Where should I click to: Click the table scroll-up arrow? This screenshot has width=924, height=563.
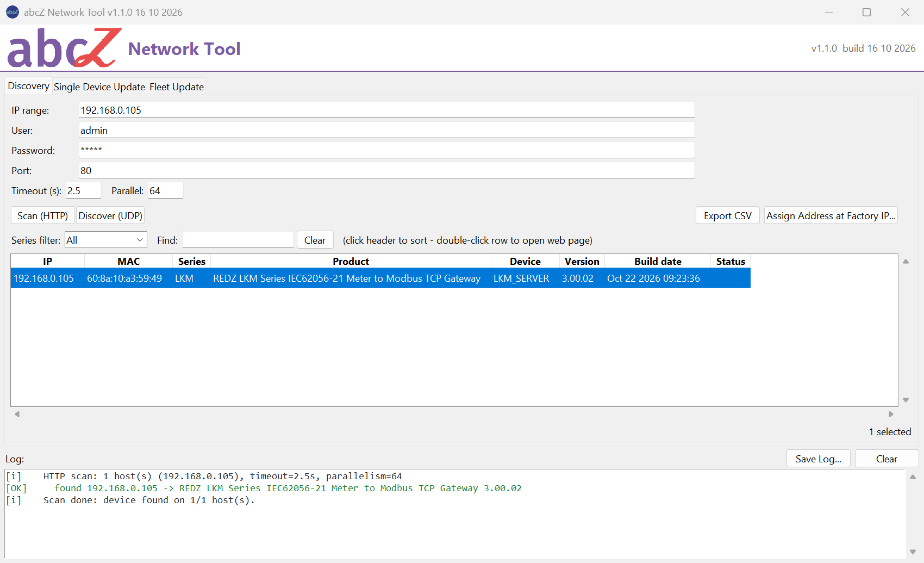coord(906,261)
